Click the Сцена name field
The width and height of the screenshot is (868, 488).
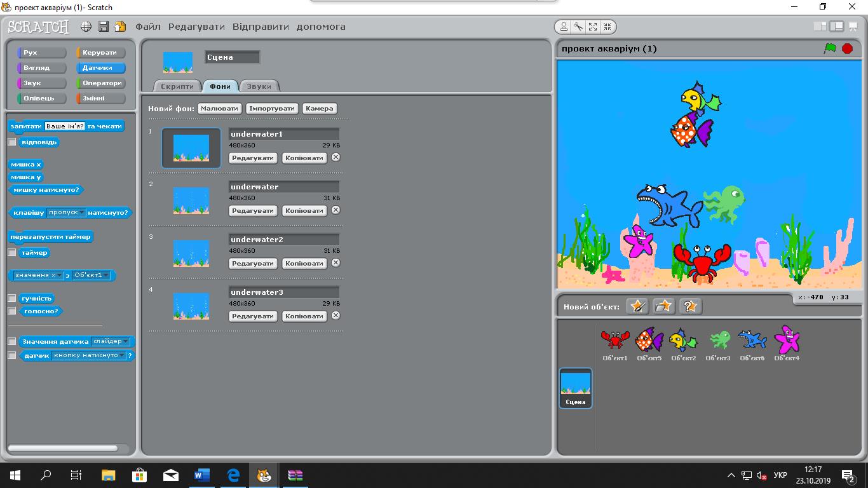(x=233, y=57)
